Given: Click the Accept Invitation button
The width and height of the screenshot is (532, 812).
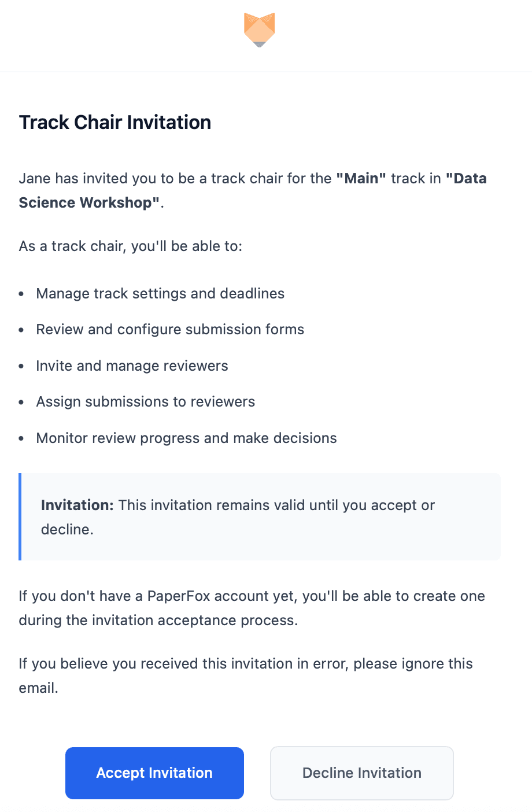Looking at the screenshot, I should point(154,773).
